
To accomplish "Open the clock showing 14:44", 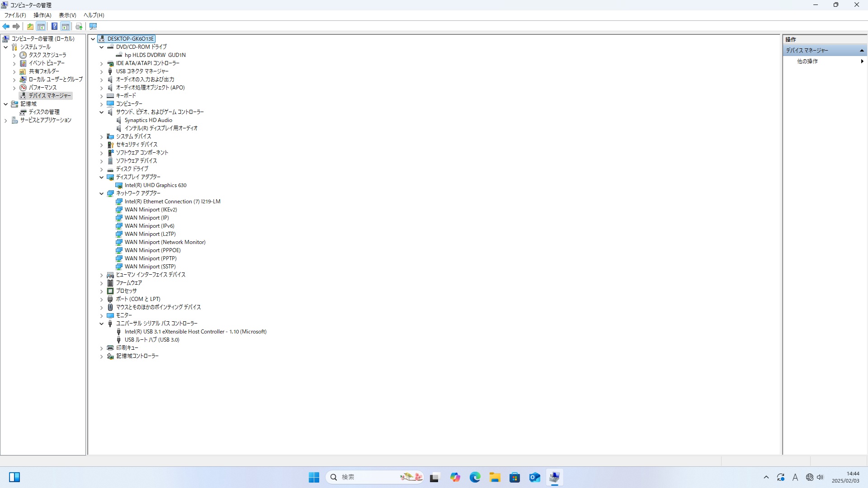I will pos(845,477).
